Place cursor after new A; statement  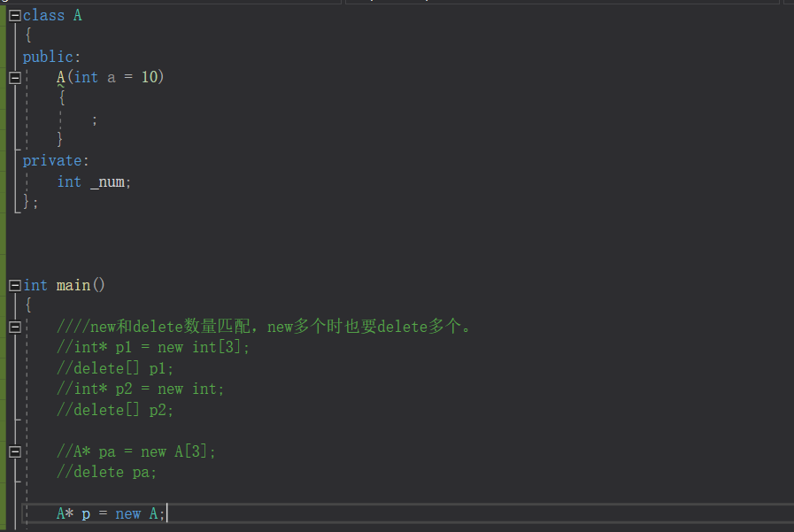click(165, 513)
